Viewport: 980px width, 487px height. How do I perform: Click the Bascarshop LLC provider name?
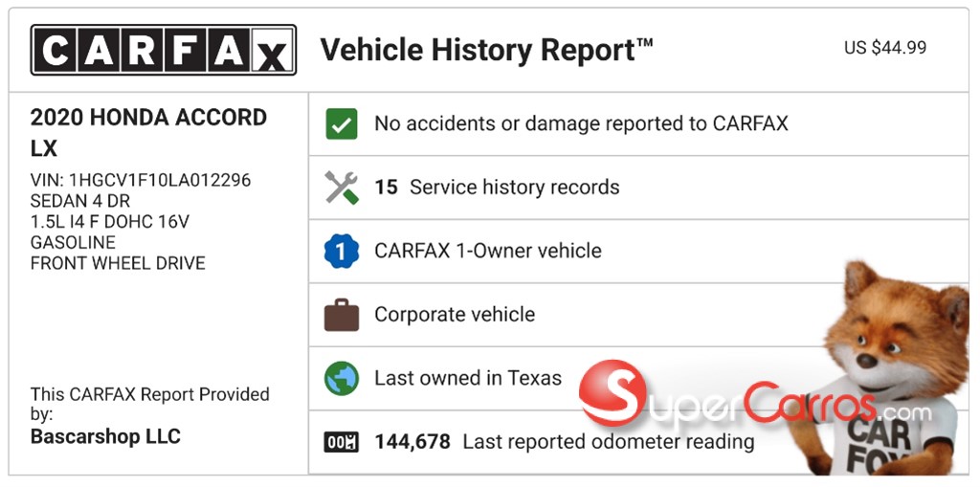[105, 437]
